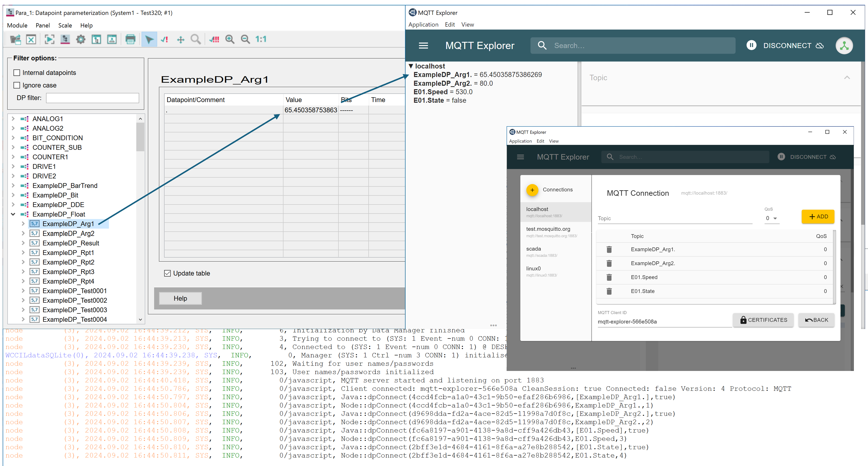Collapse the ExampleDP_Float tree node
Screen dimensions: 868x466
(x=13, y=214)
